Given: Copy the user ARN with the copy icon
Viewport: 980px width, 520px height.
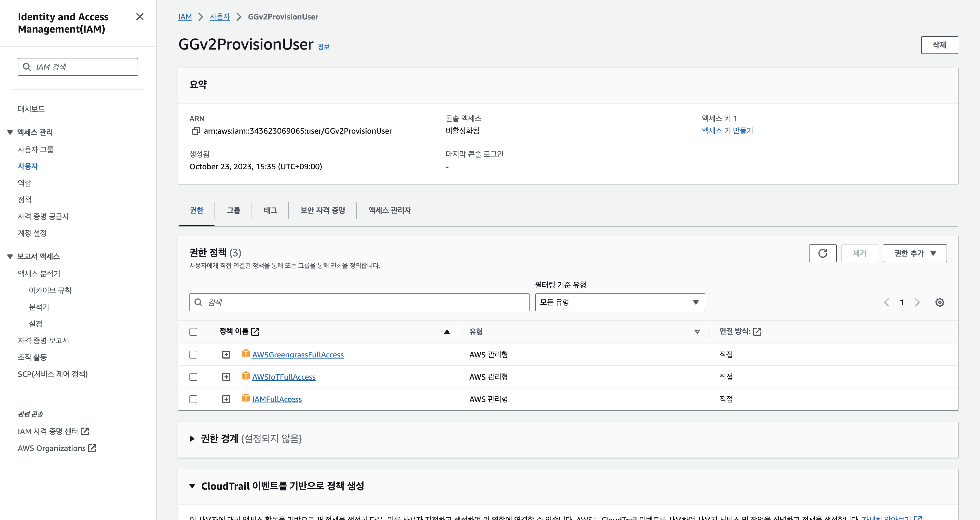Looking at the screenshot, I should (196, 131).
